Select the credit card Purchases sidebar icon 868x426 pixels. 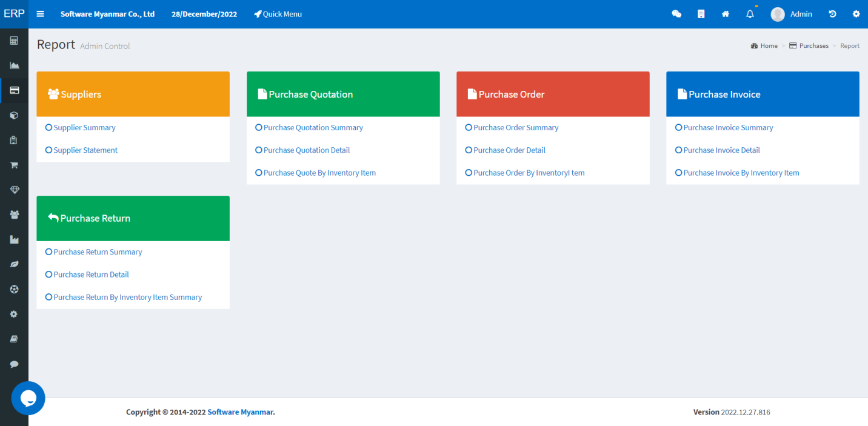14,90
